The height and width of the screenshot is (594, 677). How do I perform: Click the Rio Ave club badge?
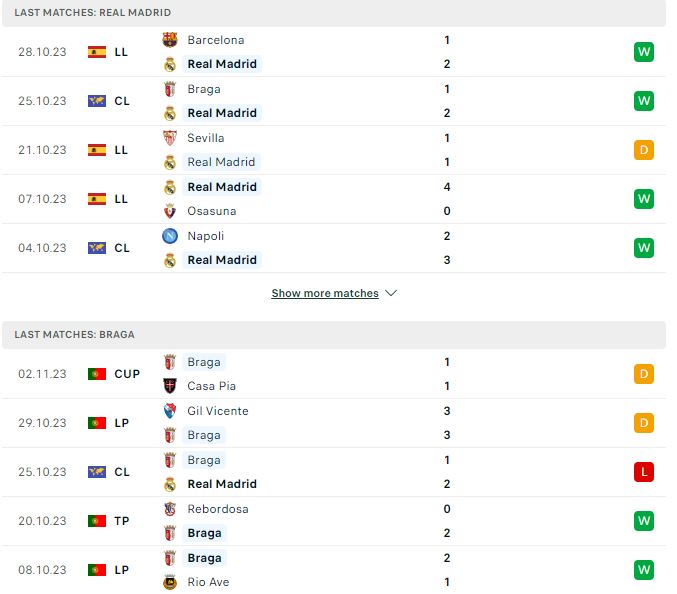click(x=170, y=582)
